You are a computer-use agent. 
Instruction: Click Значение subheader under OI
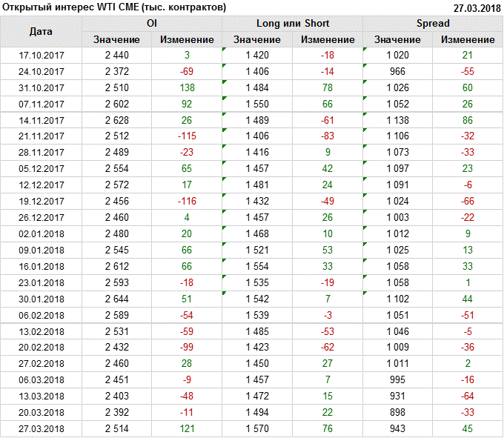click(x=116, y=39)
